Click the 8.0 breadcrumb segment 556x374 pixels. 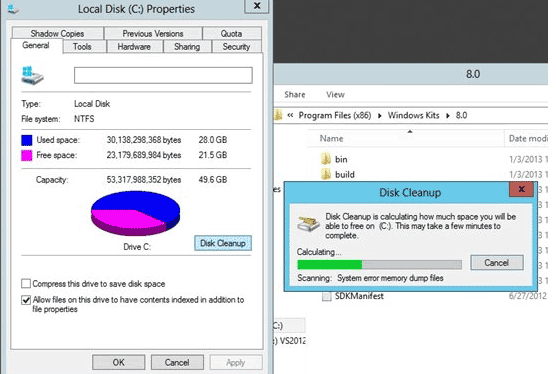(x=461, y=115)
